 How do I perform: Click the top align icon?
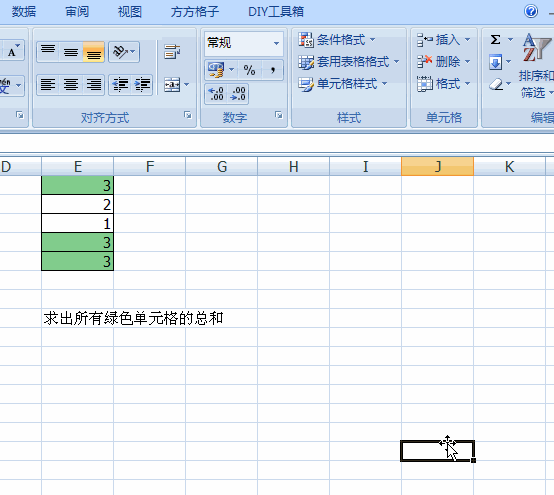click(x=48, y=52)
